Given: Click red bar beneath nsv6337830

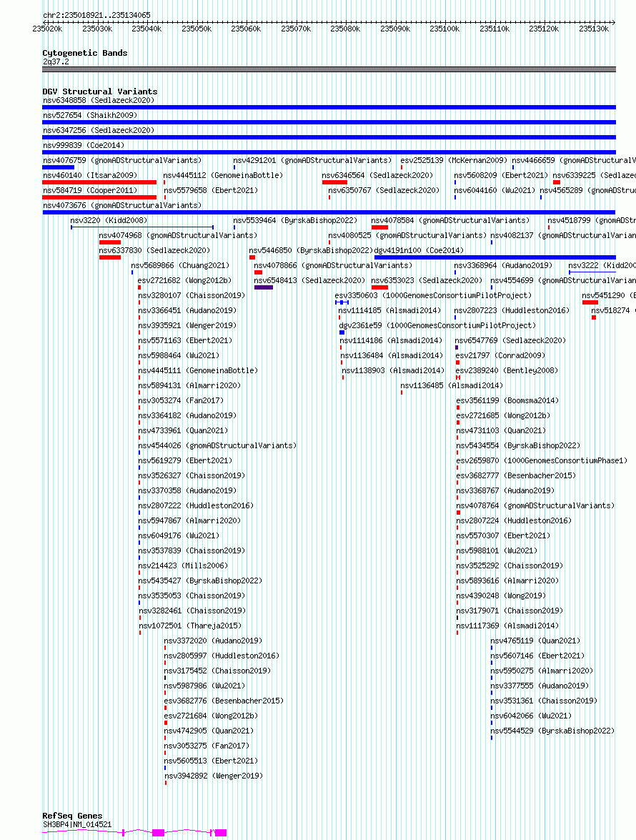Looking at the screenshot, I should (110, 257).
